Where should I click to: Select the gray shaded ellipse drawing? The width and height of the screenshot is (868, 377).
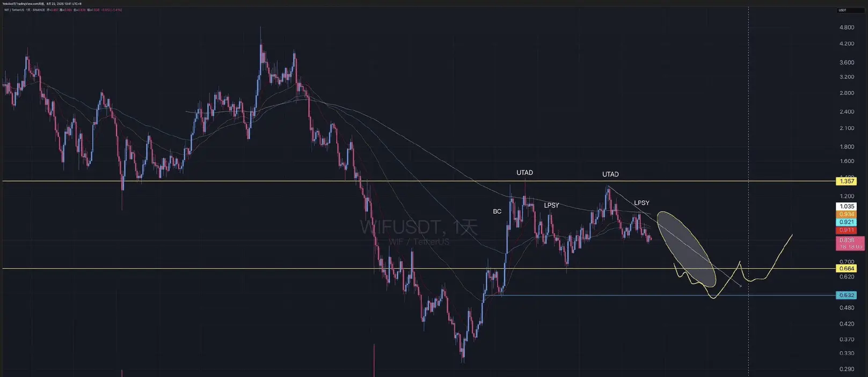pos(686,248)
